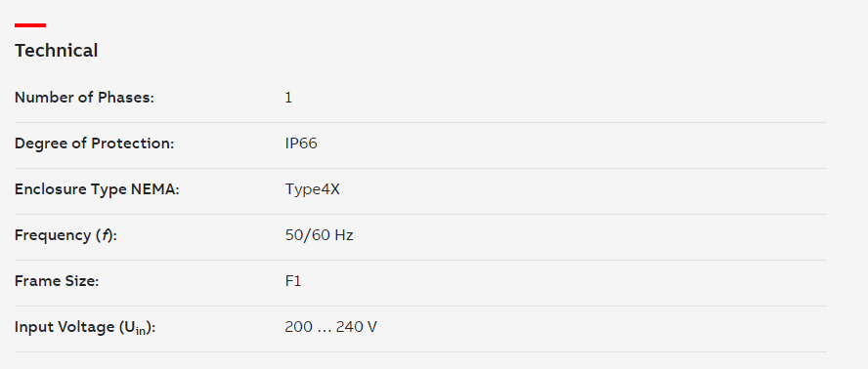
Task: Click the 50/60 Hz frequency value
Action: click(x=319, y=235)
